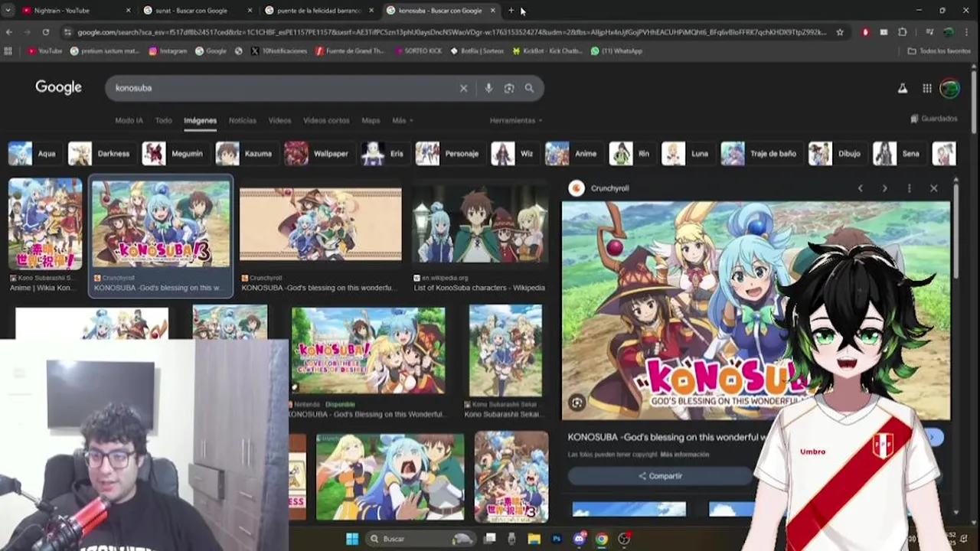Select the Videos results tab
980x551 pixels.
tap(279, 120)
